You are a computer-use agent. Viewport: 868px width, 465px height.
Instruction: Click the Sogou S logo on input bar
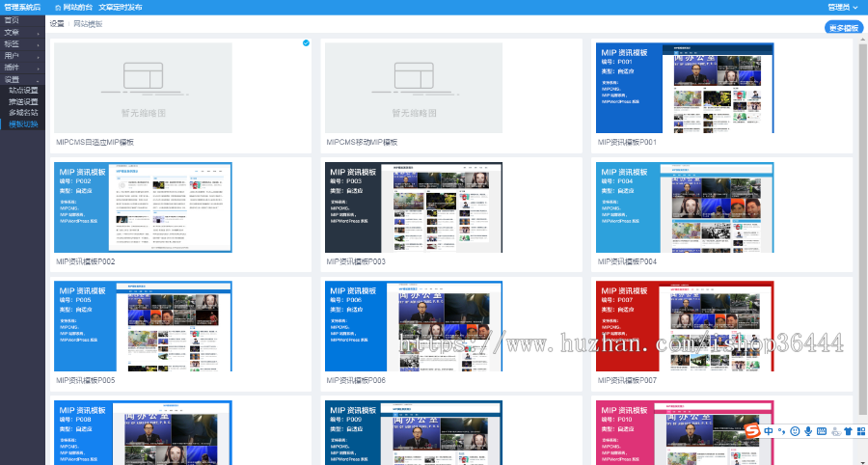[751, 430]
